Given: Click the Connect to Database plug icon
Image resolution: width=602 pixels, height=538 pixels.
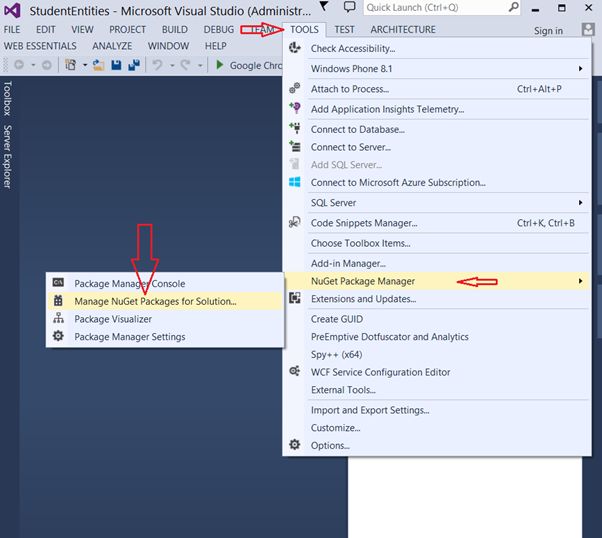Looking at the screenshot, I should [295, 128].
